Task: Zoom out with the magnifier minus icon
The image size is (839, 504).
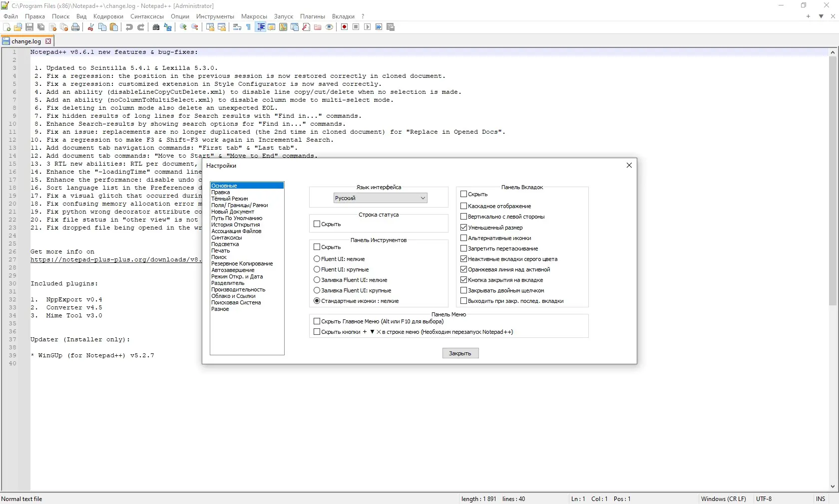Action: (x=195, y=27)
